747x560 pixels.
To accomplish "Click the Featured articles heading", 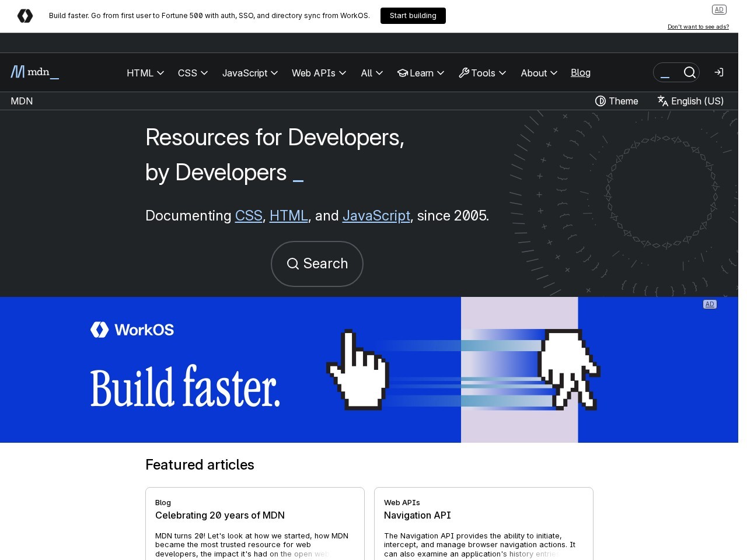I will 200,465.
